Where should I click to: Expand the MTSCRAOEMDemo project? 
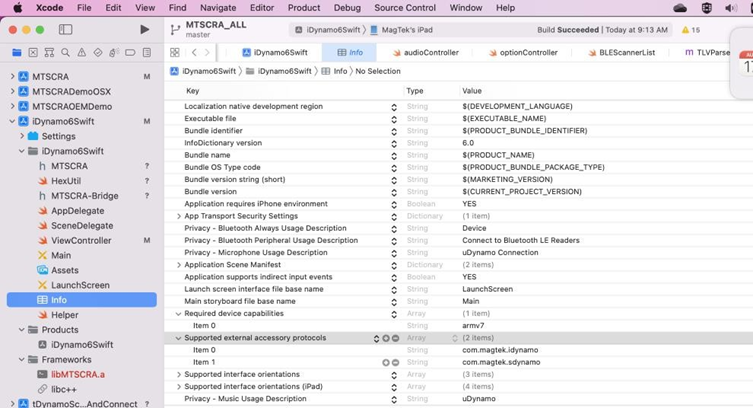(x=12, y=106)
